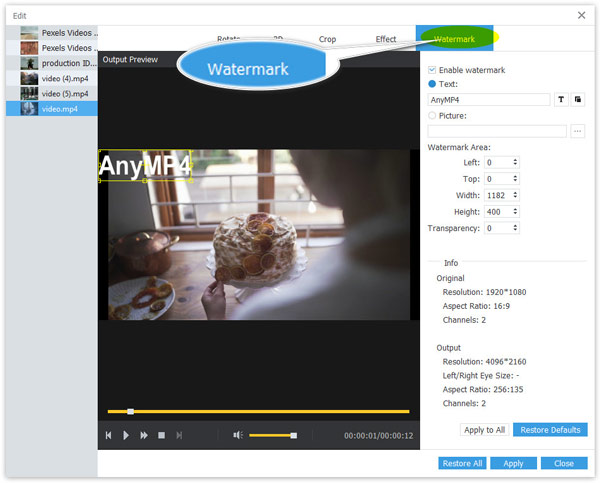
Task: Jump to previous frame in player
Action: point(108,435)
